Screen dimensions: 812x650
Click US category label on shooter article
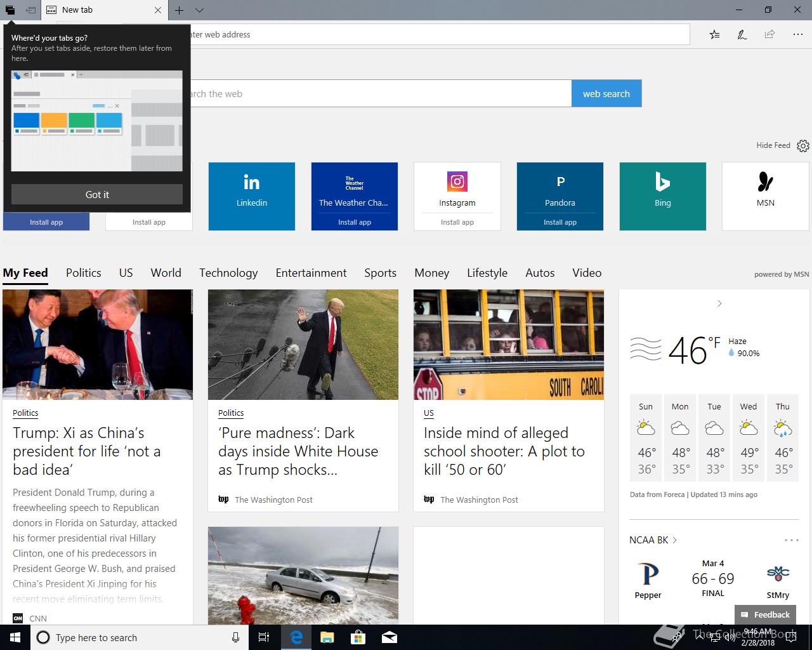point(429,413)
